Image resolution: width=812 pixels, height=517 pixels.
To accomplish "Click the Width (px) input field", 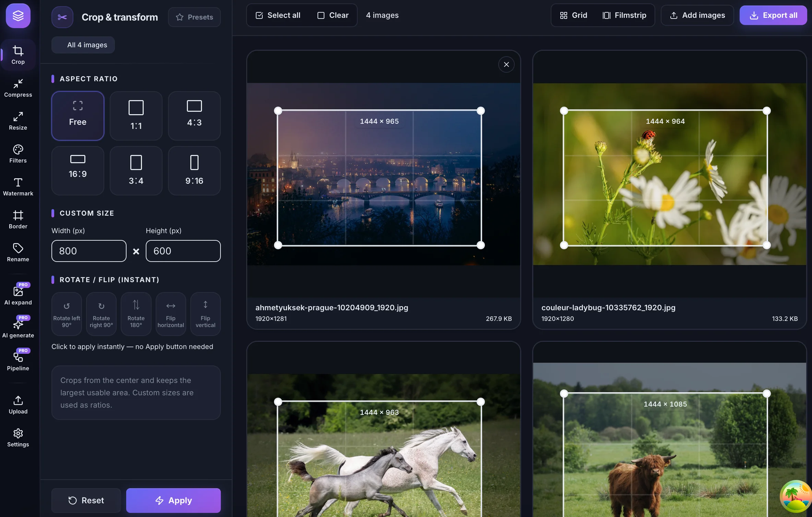I will click(89, 251).
